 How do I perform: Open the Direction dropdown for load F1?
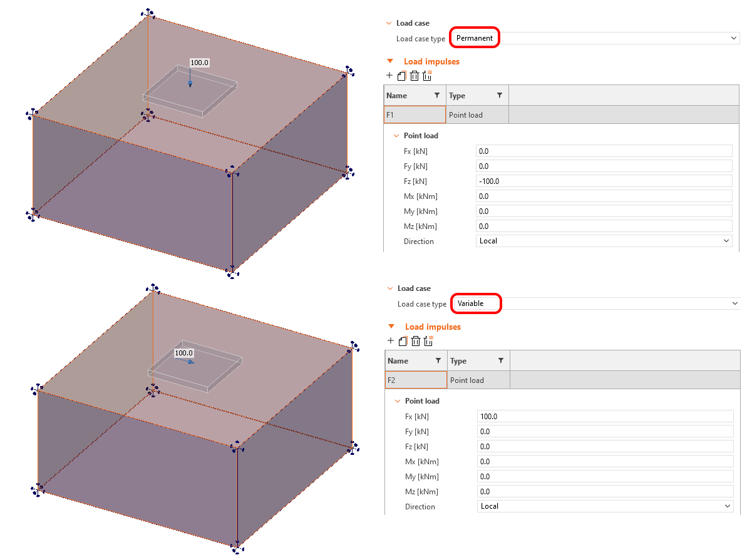[x=726, y=240]
